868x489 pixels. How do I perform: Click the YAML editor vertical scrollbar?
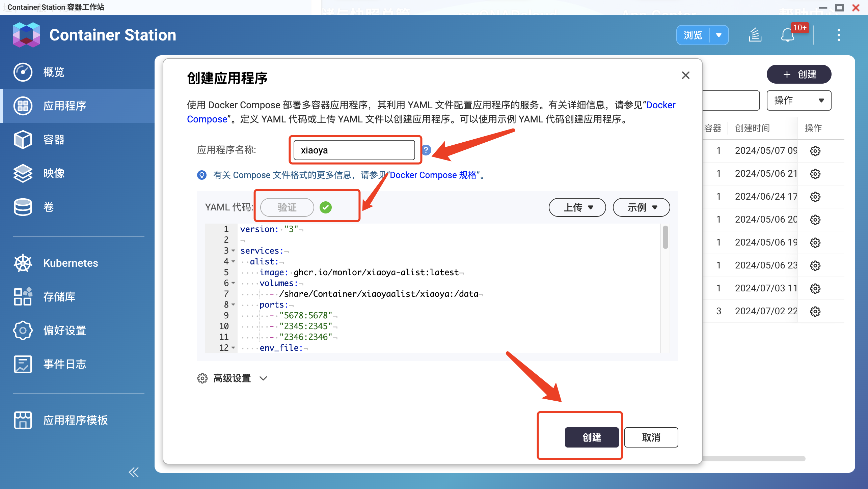click(665, 237)
